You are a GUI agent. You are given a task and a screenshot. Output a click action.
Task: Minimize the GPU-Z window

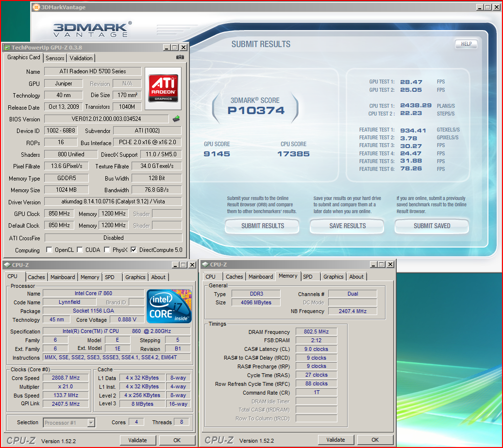click(167, 48)
